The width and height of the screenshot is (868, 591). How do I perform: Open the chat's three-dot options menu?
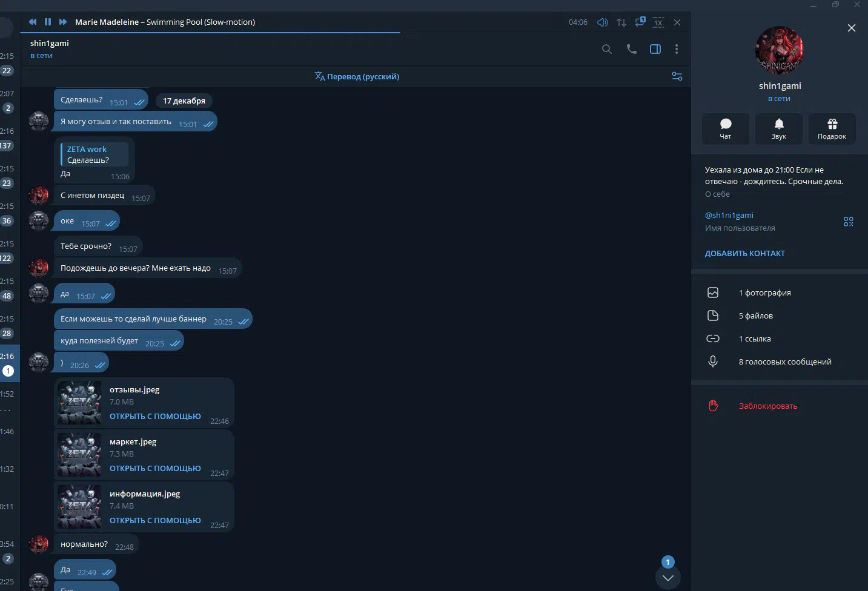[677, 49]
